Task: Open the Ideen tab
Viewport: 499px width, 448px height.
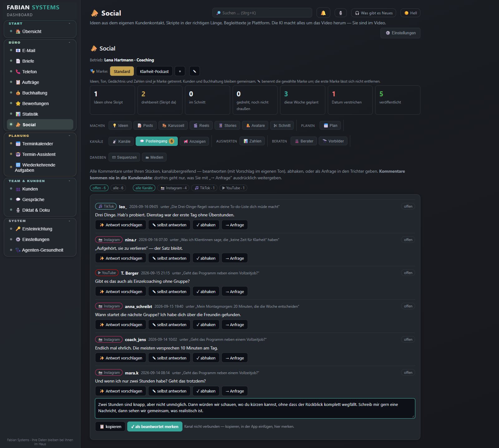Action: point(120,125)
